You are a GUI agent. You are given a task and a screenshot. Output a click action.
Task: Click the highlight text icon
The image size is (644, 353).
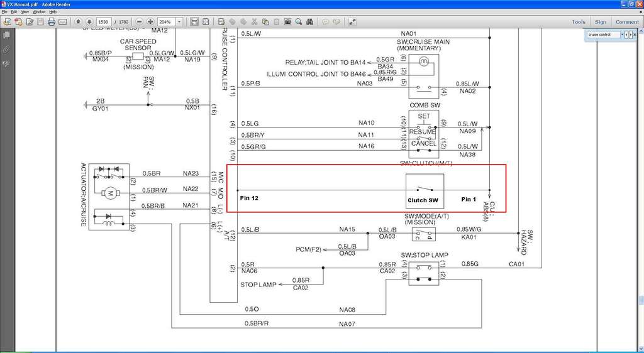coord(337,22)
